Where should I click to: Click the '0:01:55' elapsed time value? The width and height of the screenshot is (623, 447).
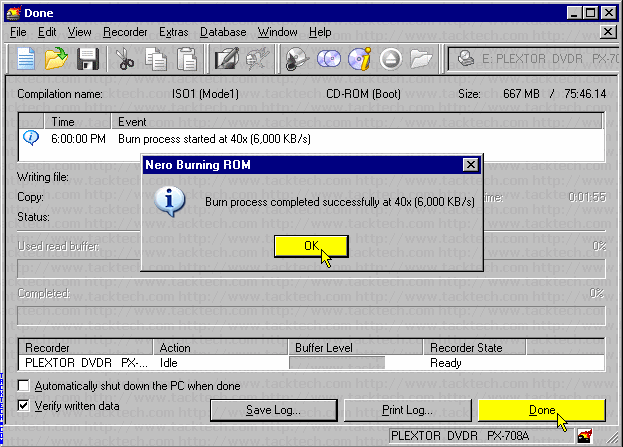(587, 197)
